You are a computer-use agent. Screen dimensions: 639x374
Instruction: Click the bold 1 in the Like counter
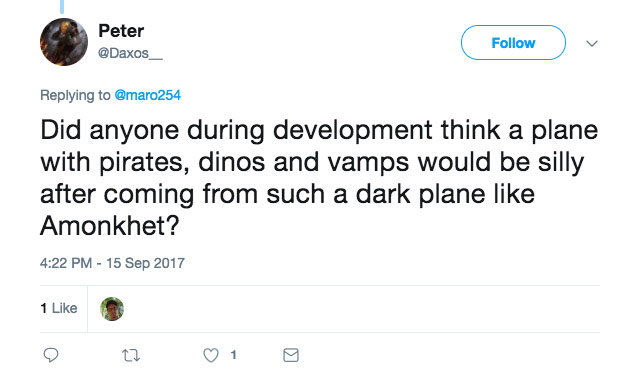tap(44, 308)
